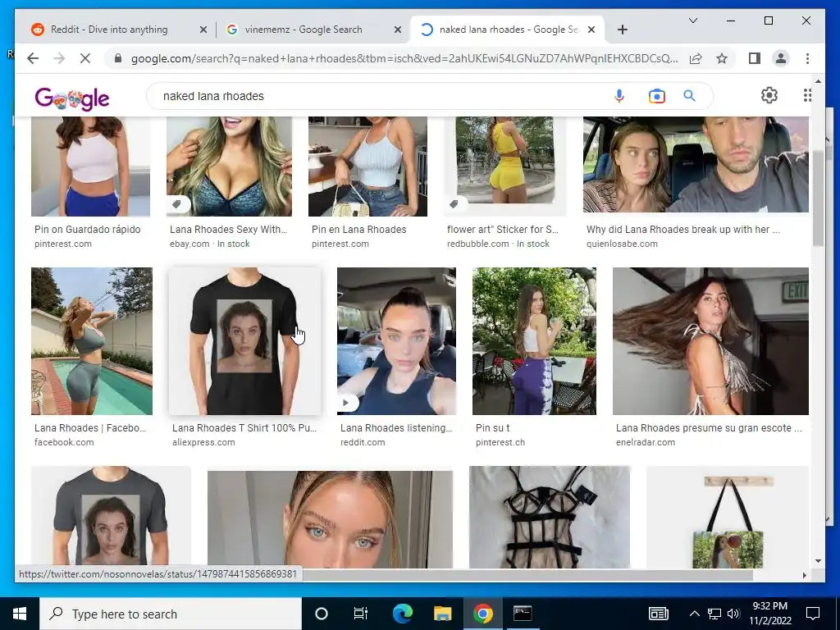Open the quienlosabe.com break up article link
Screen dimensions: 840x630
[683, 230]
